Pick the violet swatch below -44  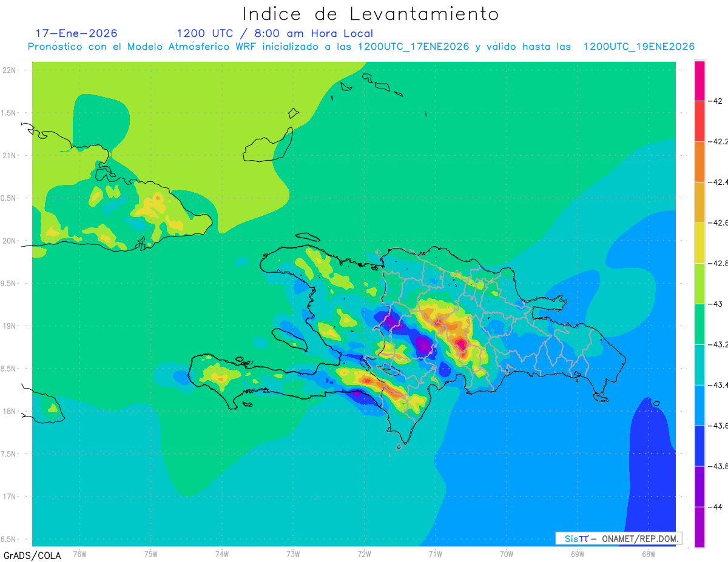click(699, 527)
